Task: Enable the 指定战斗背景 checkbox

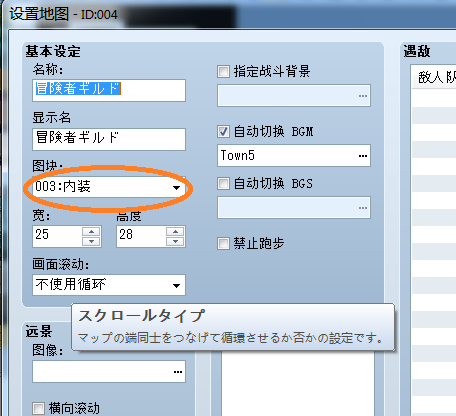Action: [223, 71]
